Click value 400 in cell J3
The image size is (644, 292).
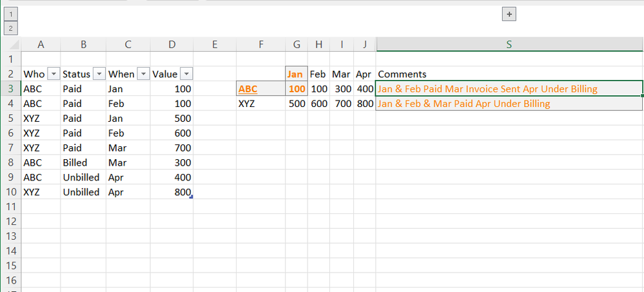[x=365, y=89]
